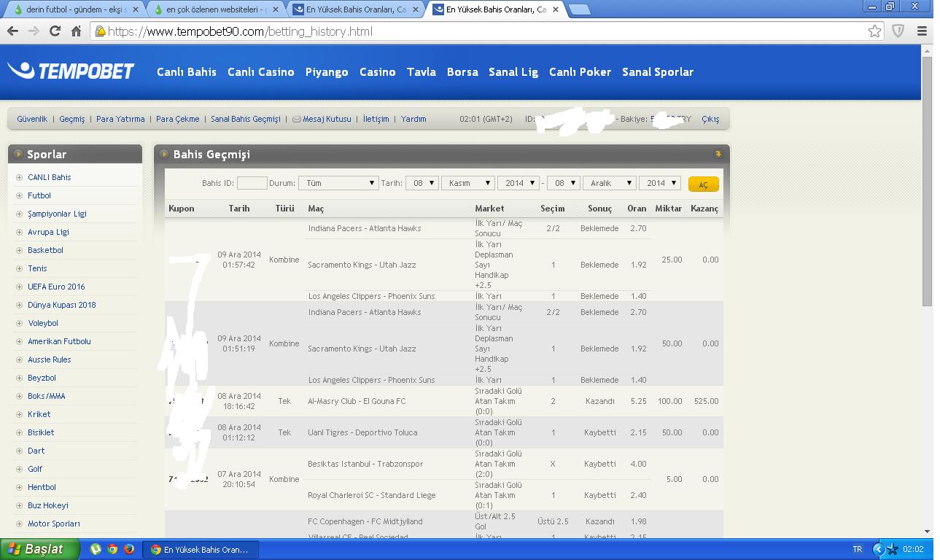Click the arrow icon in Sporlar header
Viewport: 940px width, 560px height.
(x=18, y=154)
